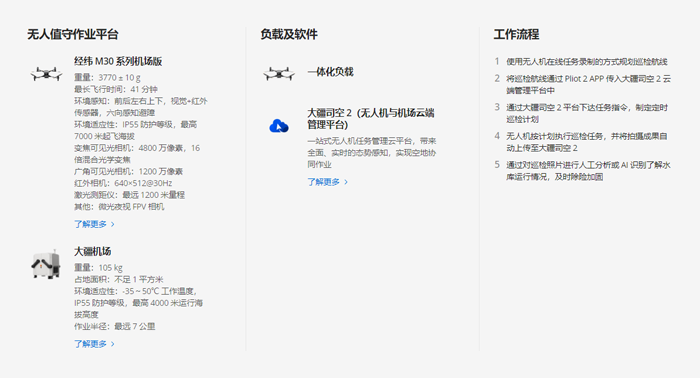Click the 作业半径: 最远 7 公里 line

coord(115,326)
